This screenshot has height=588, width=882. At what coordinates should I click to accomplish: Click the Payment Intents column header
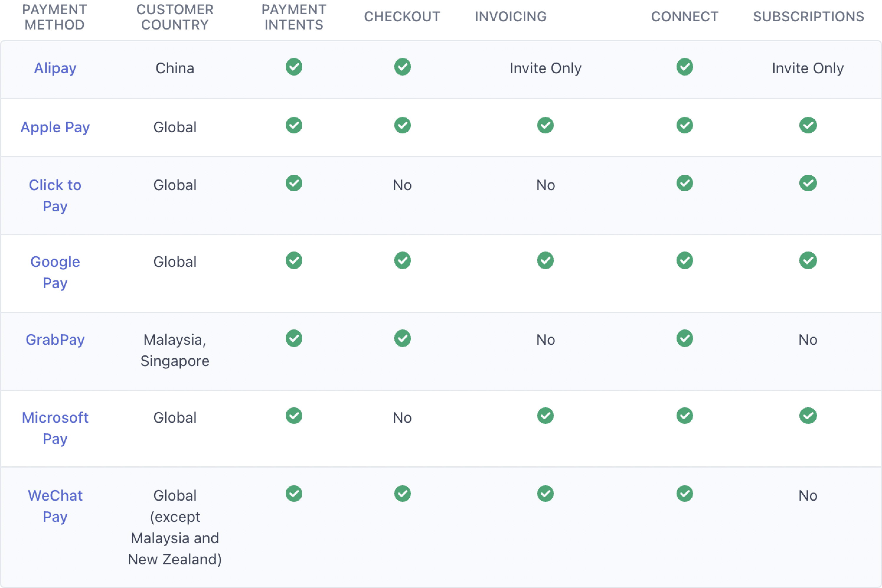coord(294,17)
